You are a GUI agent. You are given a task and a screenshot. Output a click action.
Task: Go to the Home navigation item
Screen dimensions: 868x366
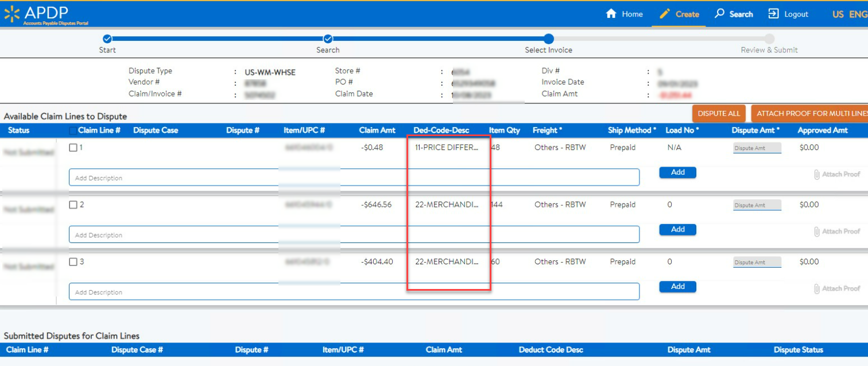pyautogui.click(x=624, y=13)
